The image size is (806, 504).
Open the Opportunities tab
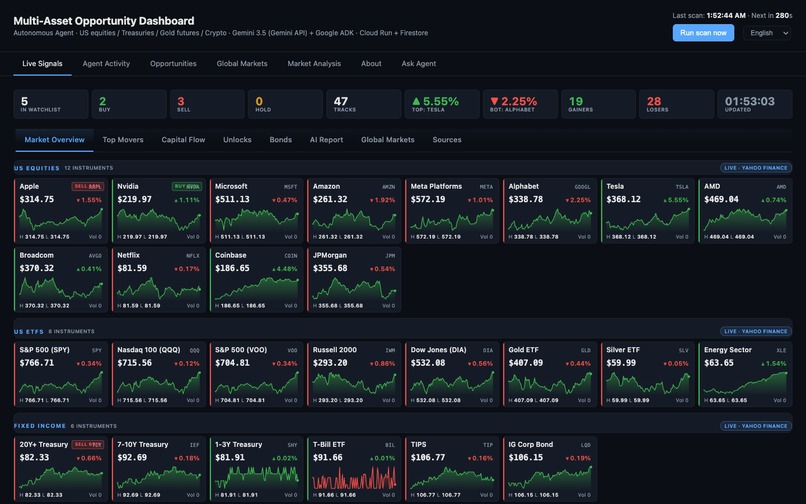click(173, 64)
